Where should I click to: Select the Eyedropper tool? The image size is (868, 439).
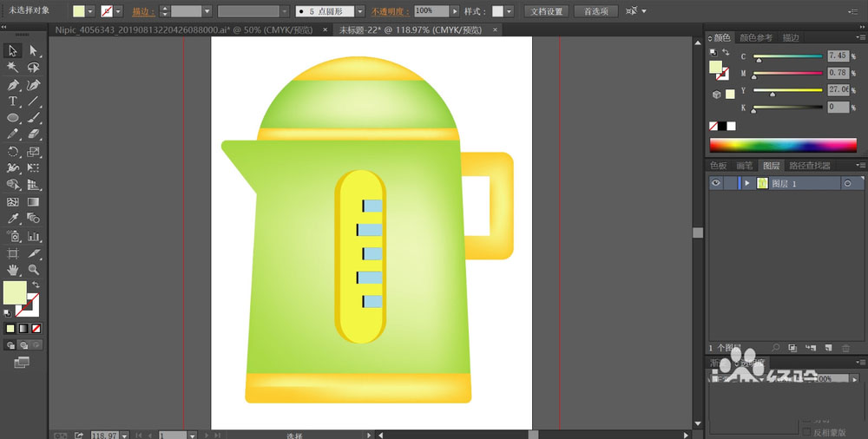click(x=12, y=219)
